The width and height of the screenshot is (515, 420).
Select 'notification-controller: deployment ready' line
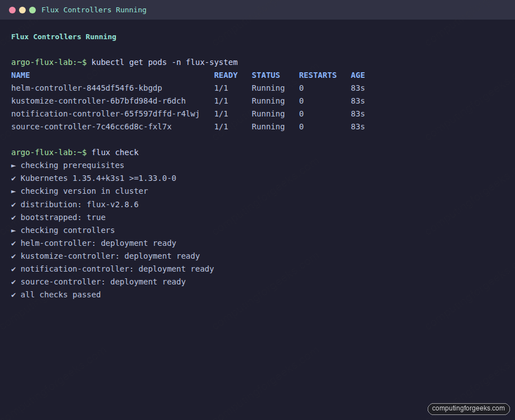pos(117,269)
